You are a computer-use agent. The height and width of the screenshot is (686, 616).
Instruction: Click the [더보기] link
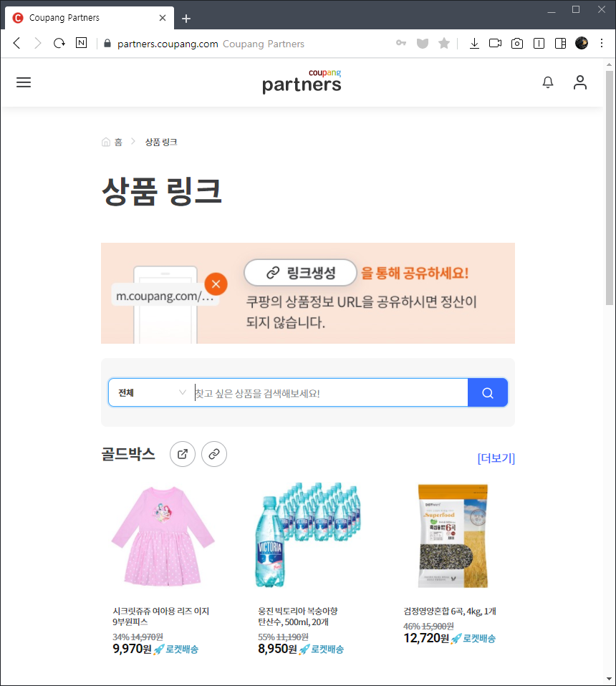(x=496, y=458)
